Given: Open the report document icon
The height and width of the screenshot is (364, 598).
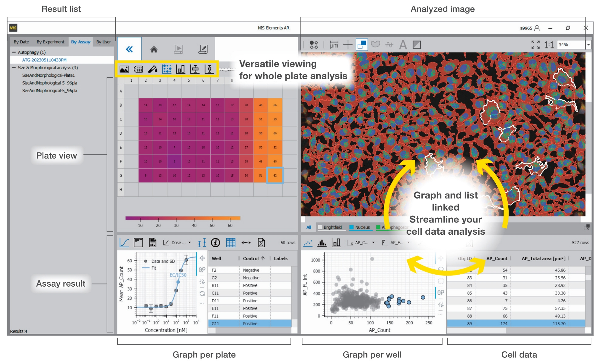Looking at the screenshot, I should [153, 243].
